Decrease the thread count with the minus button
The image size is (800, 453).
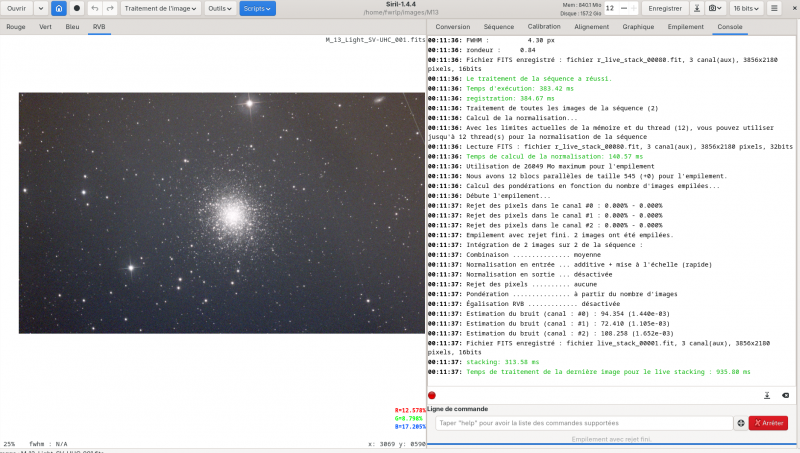click(x=623, y=8)
